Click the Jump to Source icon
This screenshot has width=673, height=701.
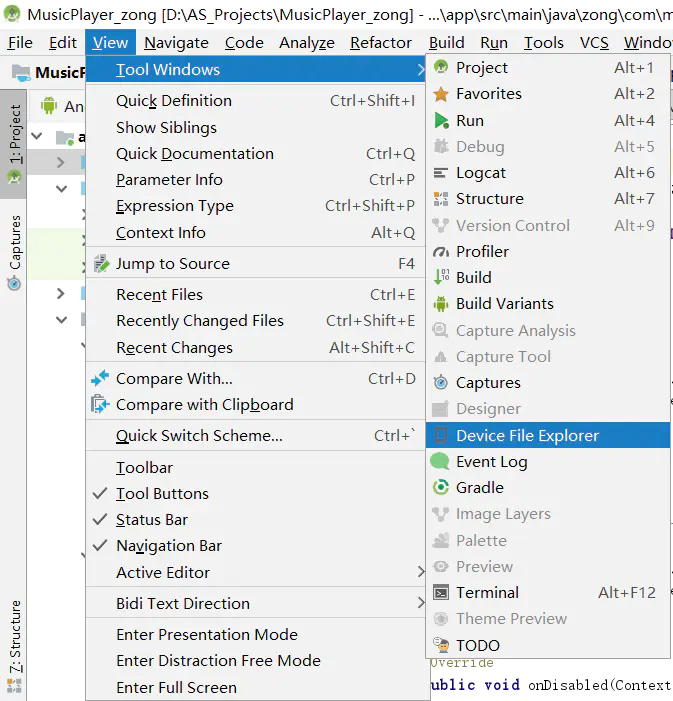[x=100, y=264]
